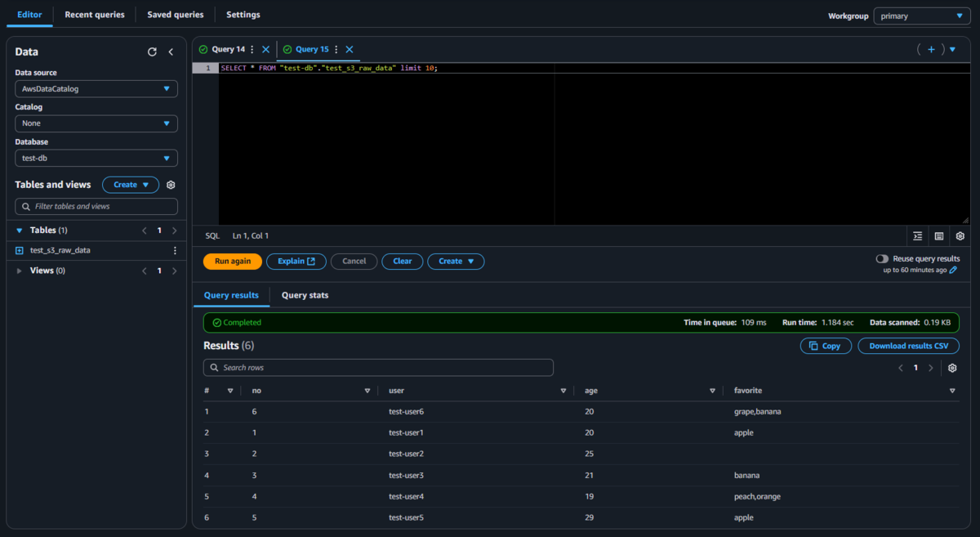Viewport: 980px width, 537px height.
Task: Focus the Search rows field
Action: click(x=378, y=368)
